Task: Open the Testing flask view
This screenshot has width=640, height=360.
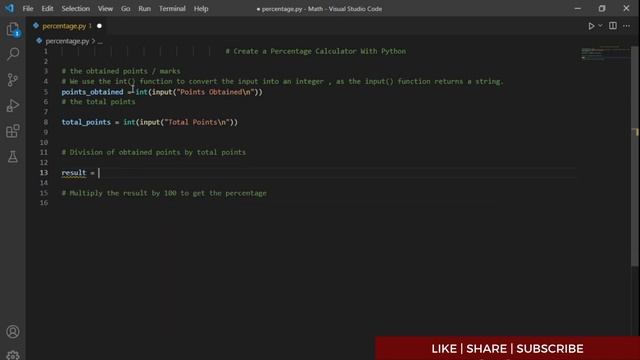Action: pyautogui.click(x=13, y=157)
